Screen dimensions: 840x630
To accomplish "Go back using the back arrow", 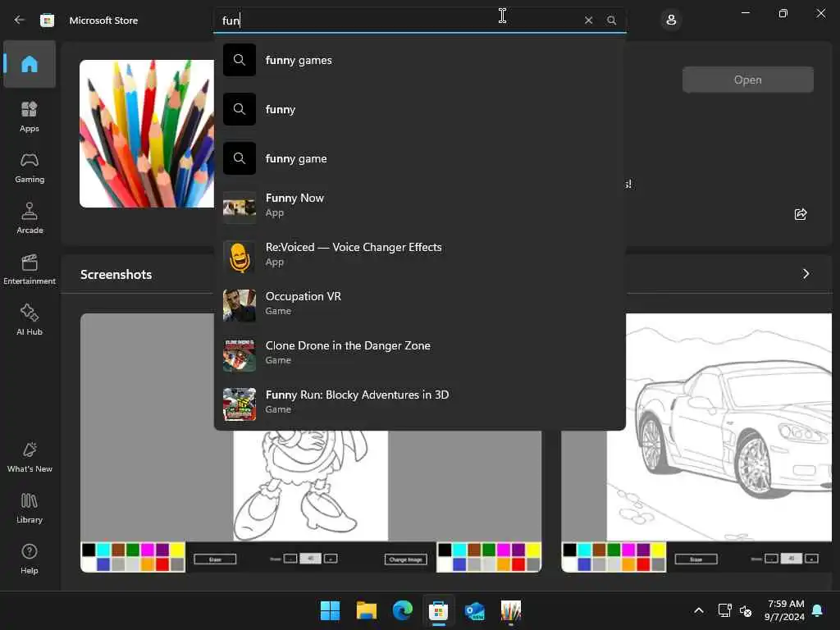I will pyautogui.click(x=20, y=20).
